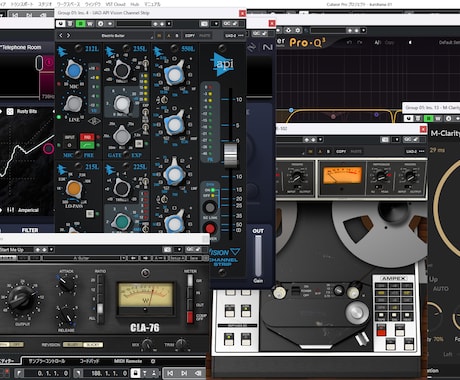Go to the previous API preset
The height and width of the screenshot is (380, 460).
(61, 35)
